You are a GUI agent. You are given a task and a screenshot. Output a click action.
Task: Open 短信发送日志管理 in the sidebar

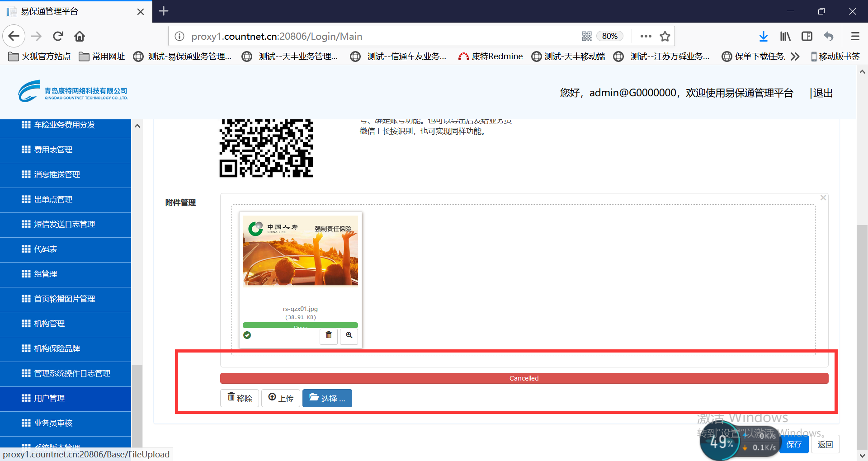pyautogui.click(x=66, y=225)
